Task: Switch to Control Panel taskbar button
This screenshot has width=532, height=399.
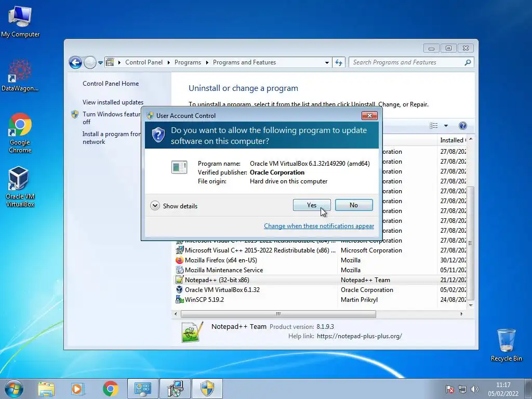Action: click(x=142, y=389)
